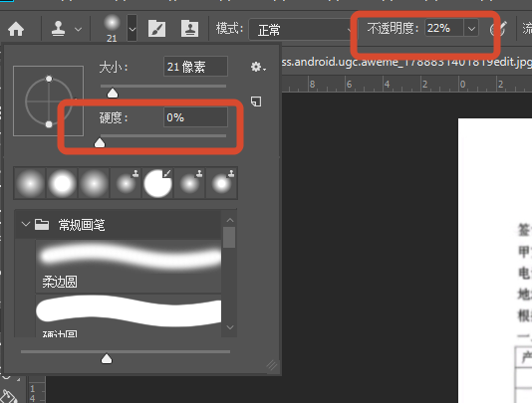Open the Clone Source panel icon
Viewport: 532px width, 403px height.
point(189,29)
